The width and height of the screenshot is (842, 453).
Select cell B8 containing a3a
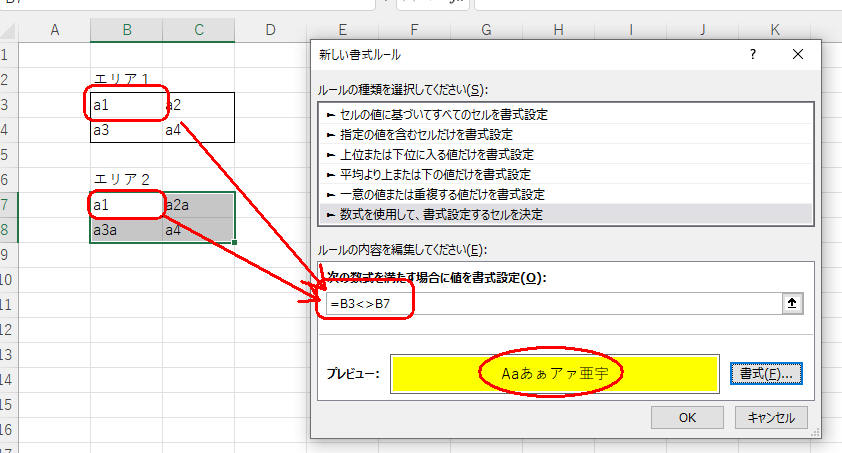point(126,231)
